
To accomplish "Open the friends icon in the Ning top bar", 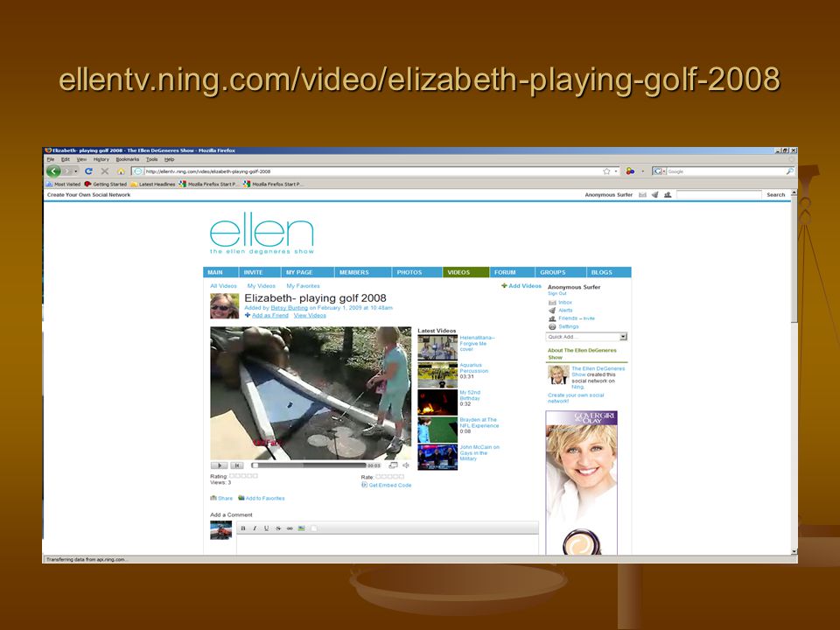I will pyautogui.click(x=668, y=195).
